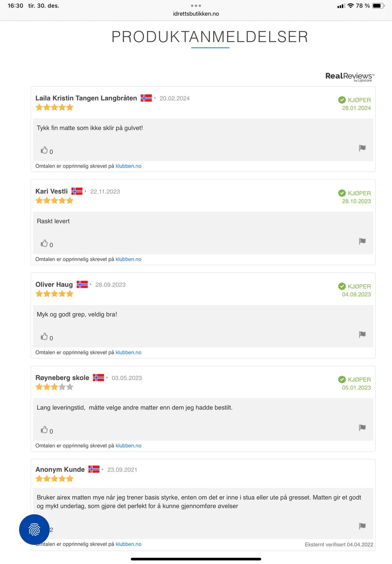Report Kari Vestli's review with flag
The image size is (392, 564).
(362, 241)
